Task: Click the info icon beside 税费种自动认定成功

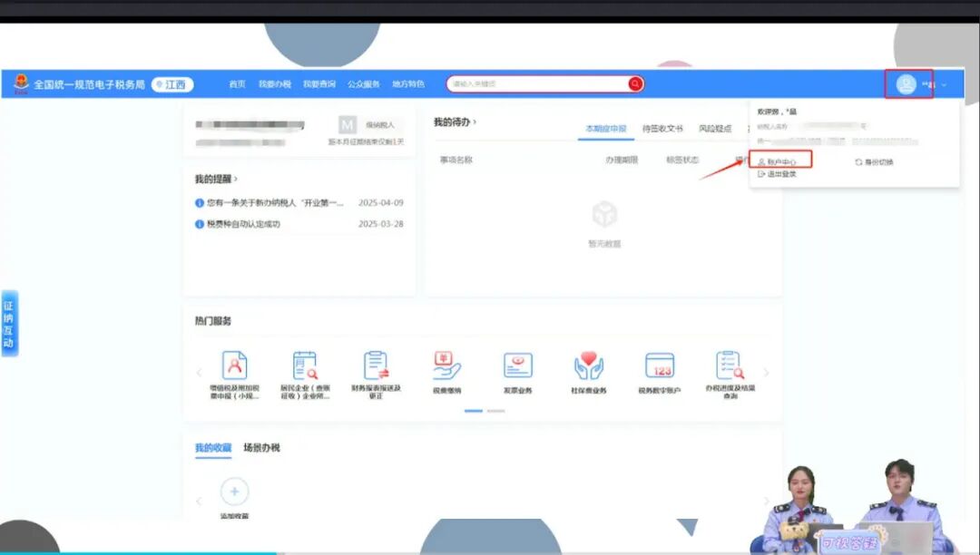Action: (200, 224)
